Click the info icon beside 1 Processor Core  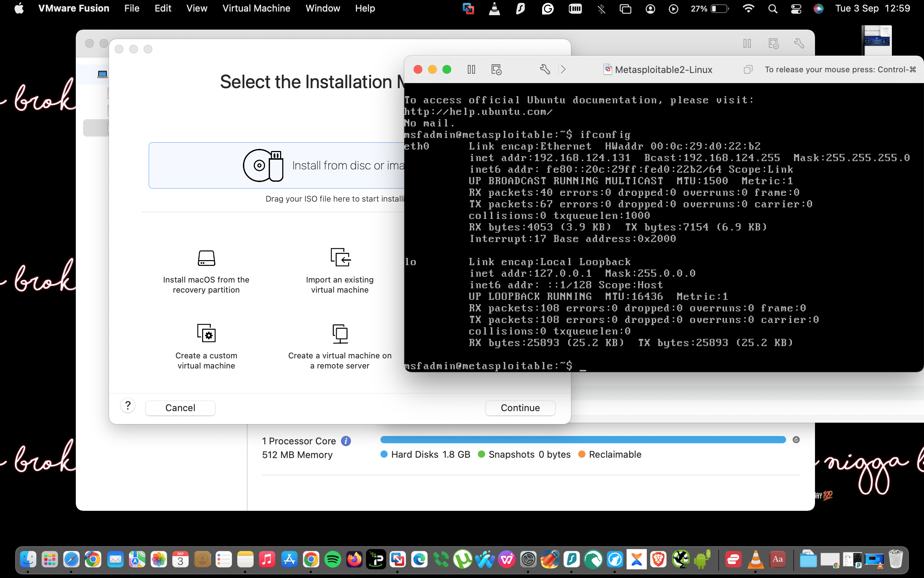(346, 441)
